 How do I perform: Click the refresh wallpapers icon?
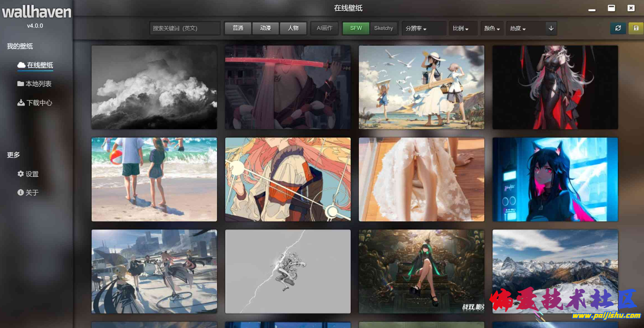coord(618,28)
